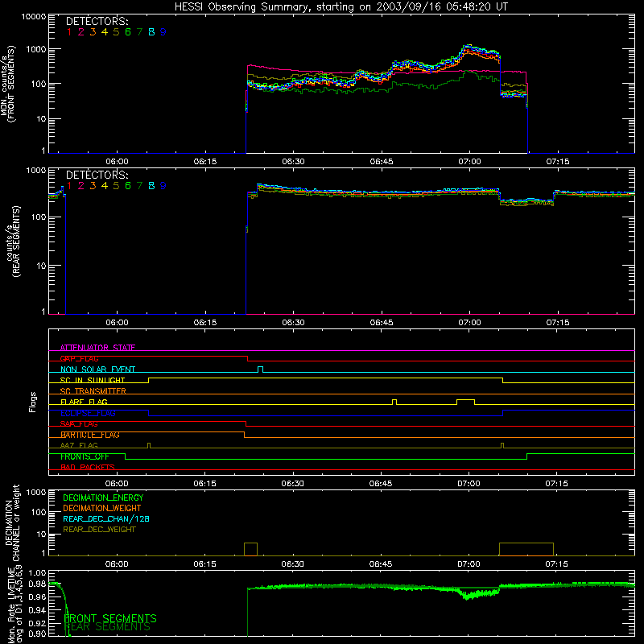Select detector 1 in rear segments legend
The width and height of the screenshot is (644, 644).
(69, 186)
